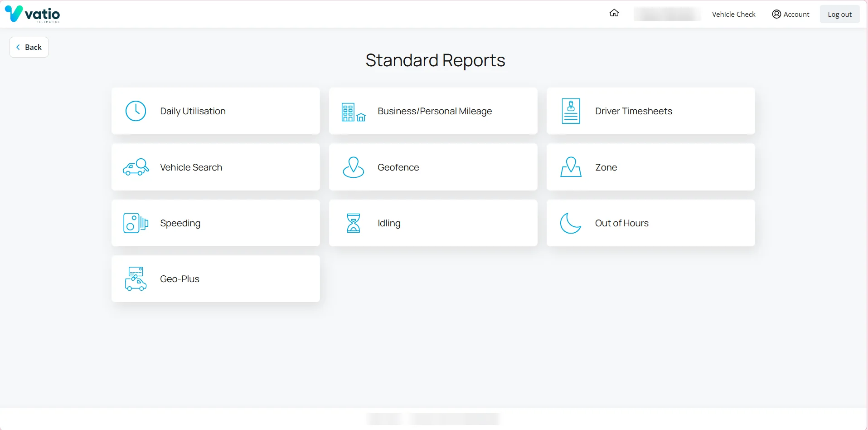Click the Geo-Plus vehicle icon
Screen dimensions: 868x430
tap(136, 279)
